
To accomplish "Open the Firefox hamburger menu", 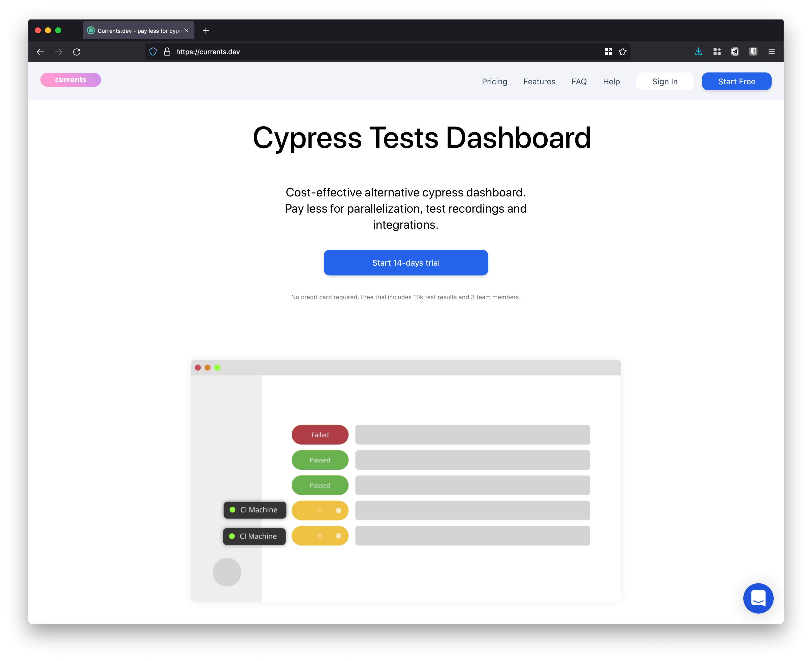I will [772, 52].
